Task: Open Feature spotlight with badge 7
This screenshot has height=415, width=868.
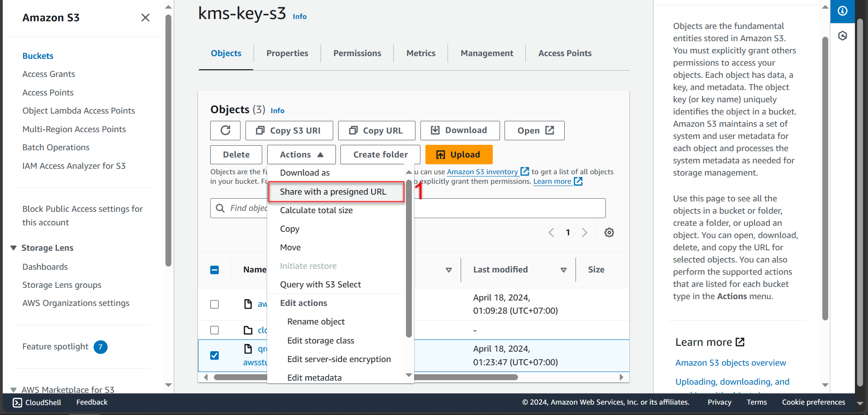Action: tap(65, 347)
